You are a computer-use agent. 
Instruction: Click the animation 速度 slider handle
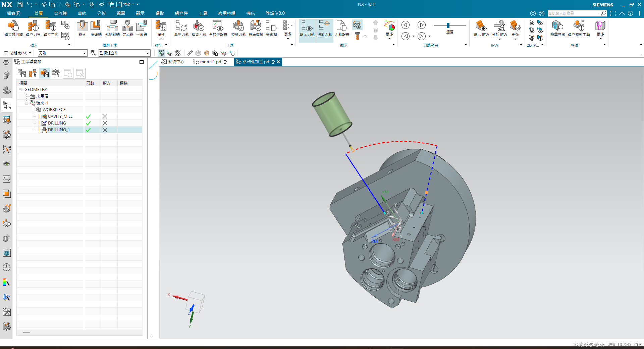tap(448, 26)
